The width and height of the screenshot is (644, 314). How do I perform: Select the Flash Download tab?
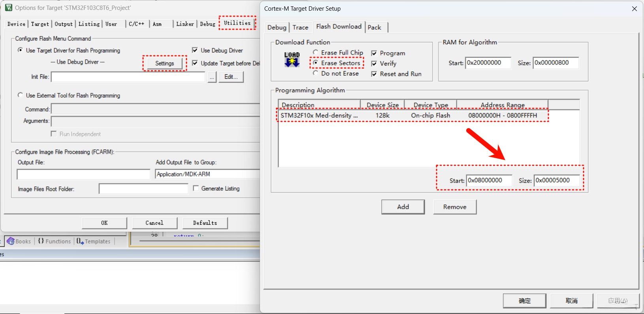pos(339,26)
